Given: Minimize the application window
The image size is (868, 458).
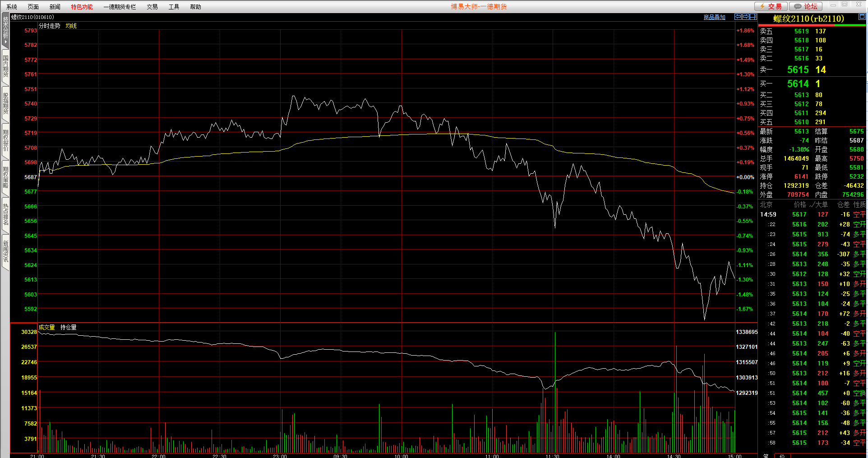Looking at the screenshot, I should coord(833,5).
